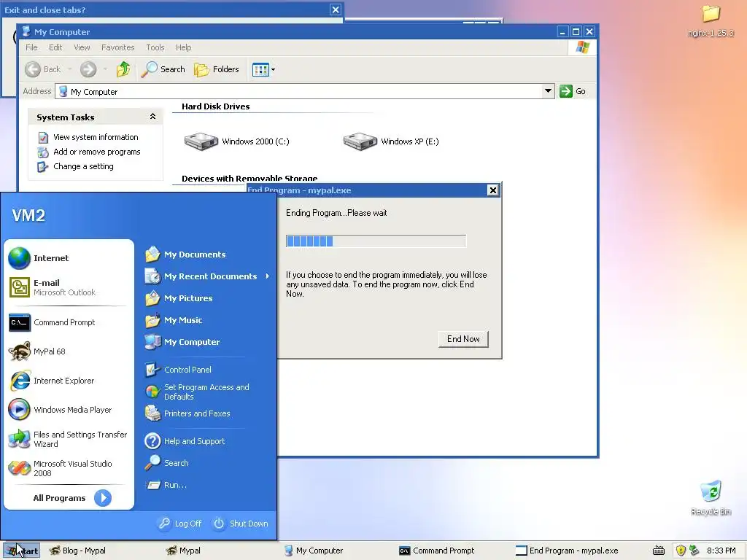Screen dimensions: 747x560
Task: Open Windows XP (E:) drive
Action: click(x=391, y=141)
